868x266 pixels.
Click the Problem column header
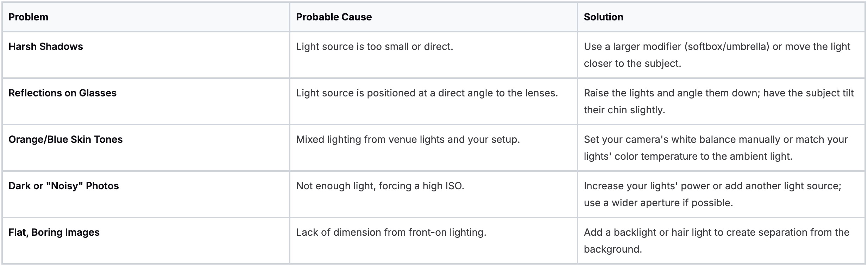coord(28,17)
